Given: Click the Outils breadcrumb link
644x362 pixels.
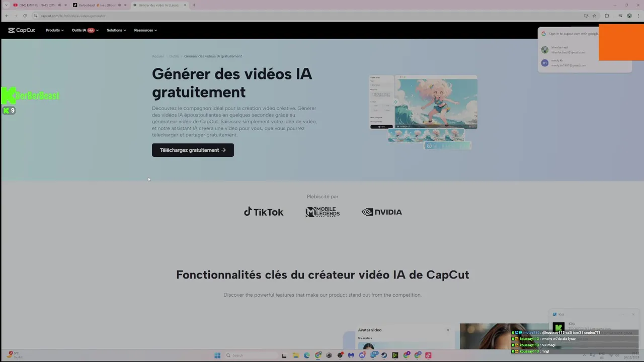Looking at the screenshot, I should [x=174, y=56].
